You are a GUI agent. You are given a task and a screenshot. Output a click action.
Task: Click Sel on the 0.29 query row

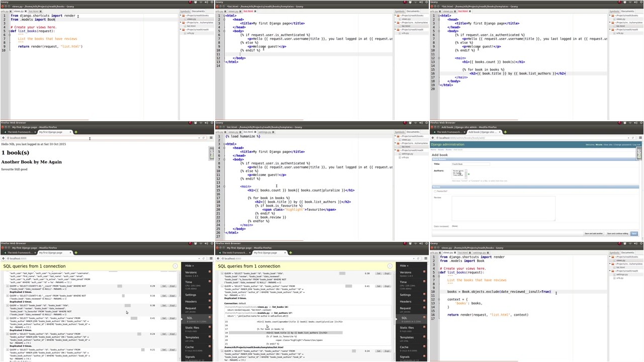pos(164,286)
